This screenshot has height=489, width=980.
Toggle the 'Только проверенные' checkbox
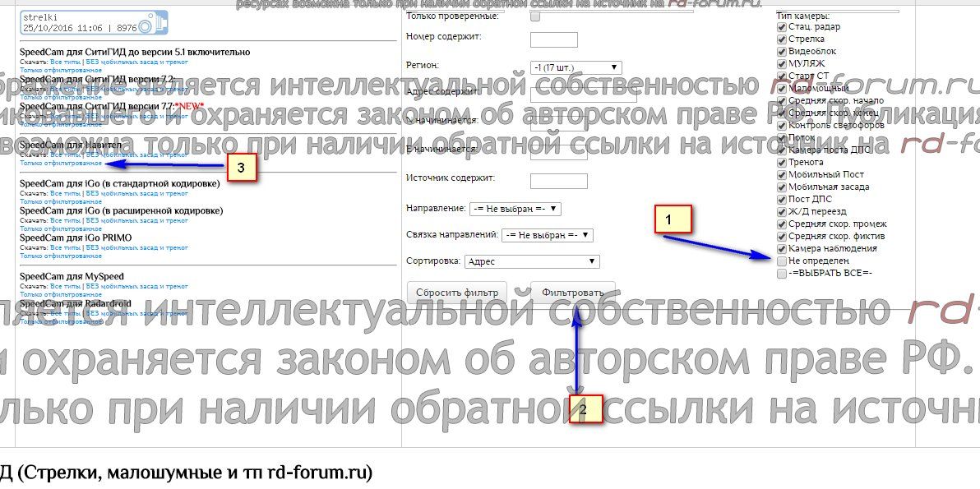(x=536, y=16)
